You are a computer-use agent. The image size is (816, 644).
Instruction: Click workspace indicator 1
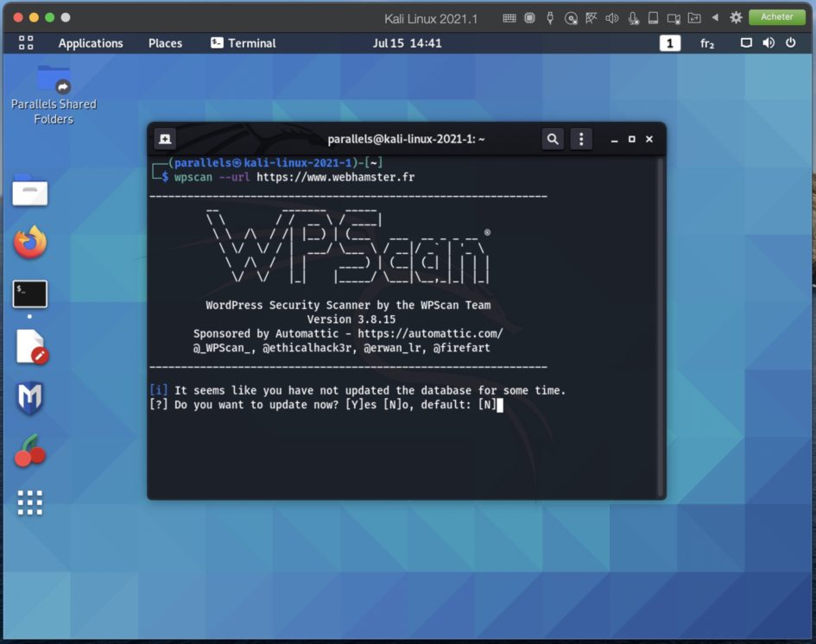[670, 43]
